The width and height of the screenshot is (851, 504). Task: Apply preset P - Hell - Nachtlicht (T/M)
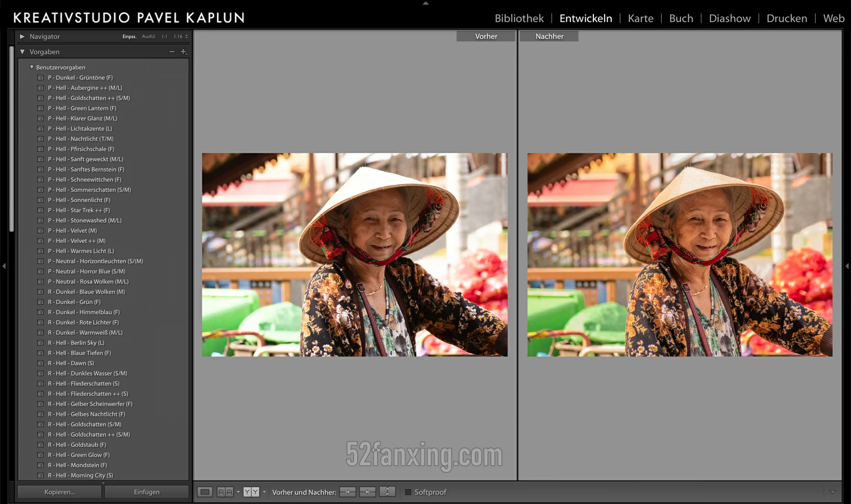(x=81, y=139)
